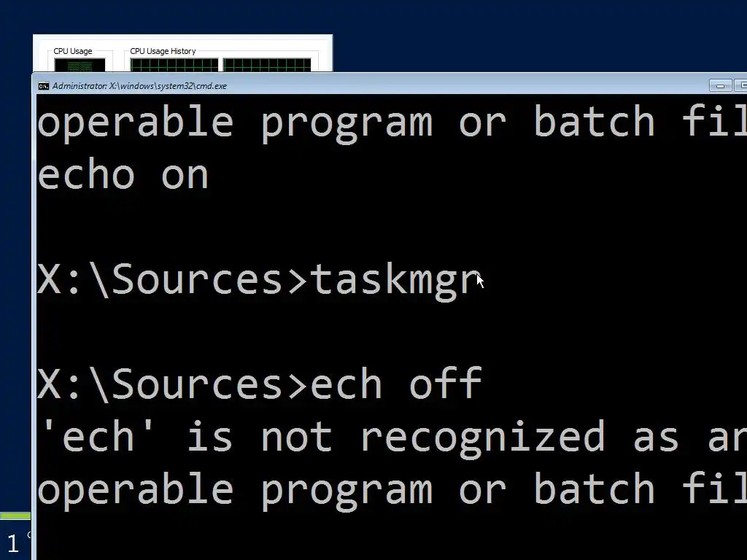Select the second CPU Usage History graph

266,65
